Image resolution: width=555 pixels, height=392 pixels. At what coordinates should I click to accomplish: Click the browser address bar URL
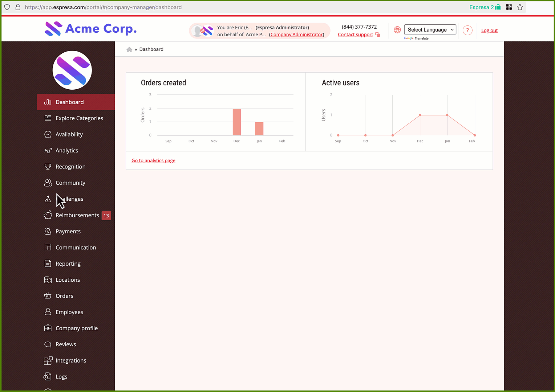coord(103,7)
